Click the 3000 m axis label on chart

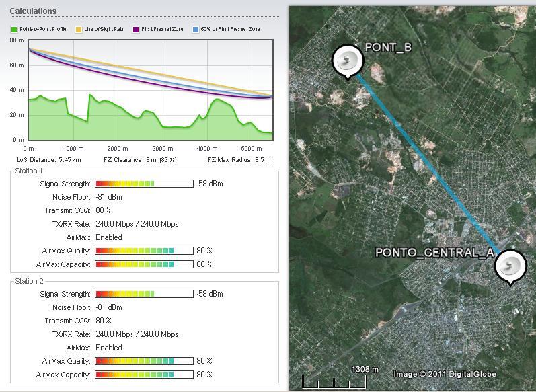163,149
